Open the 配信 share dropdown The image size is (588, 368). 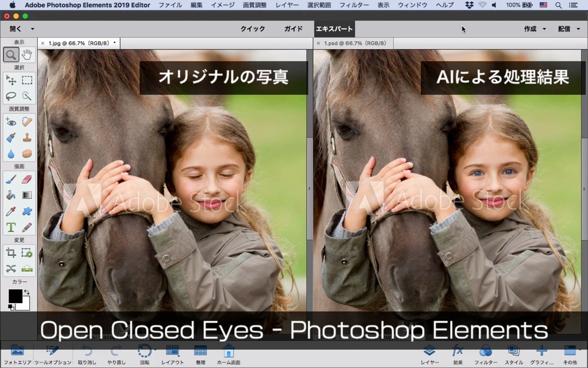[568, 29]
